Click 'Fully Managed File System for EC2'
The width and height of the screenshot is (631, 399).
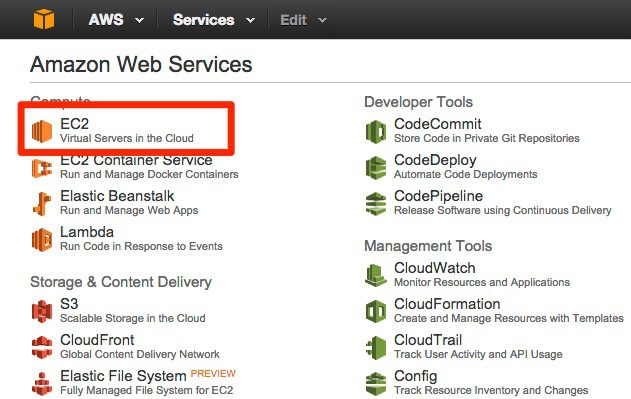146,390
